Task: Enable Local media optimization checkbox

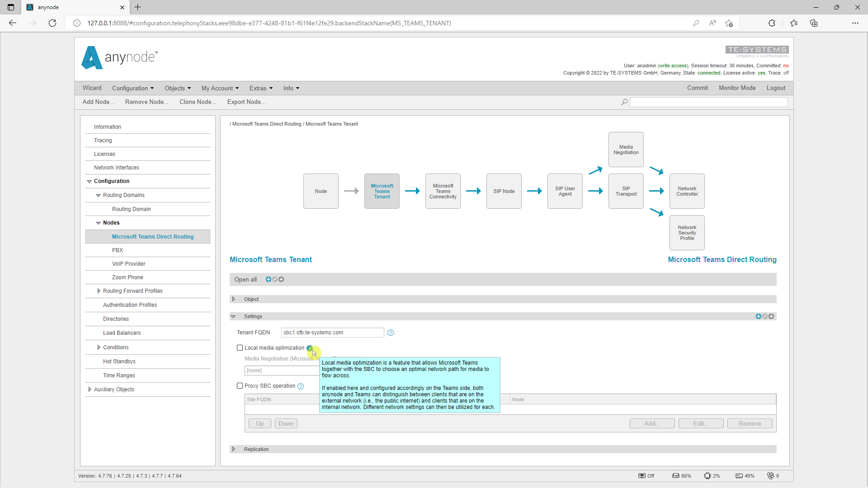Action: tap(240, 348)
